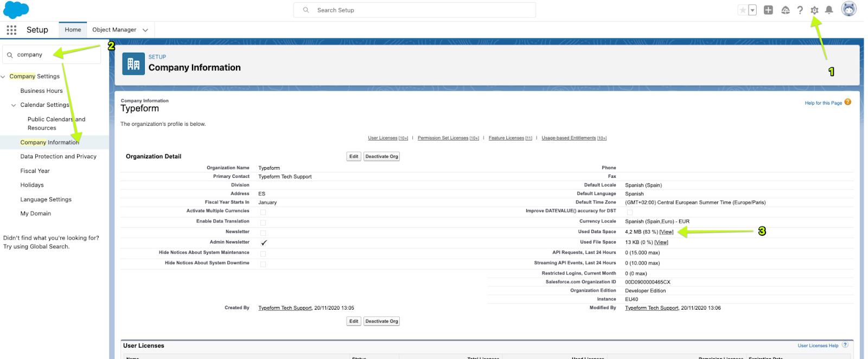
Task: Jump to Permission Set Licenses link
Action: [x=448, y=138]
